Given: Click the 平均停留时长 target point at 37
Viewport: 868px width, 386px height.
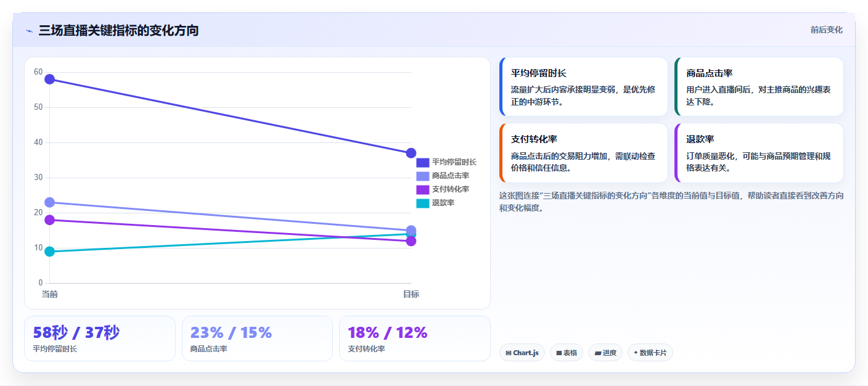Looking at the screenshot, I should 411,153.
